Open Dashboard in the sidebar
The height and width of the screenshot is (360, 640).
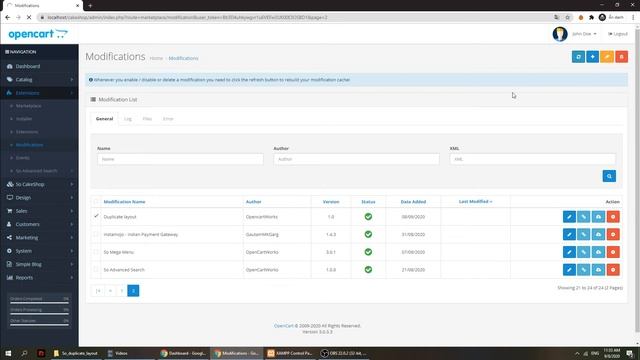point(39,66)
